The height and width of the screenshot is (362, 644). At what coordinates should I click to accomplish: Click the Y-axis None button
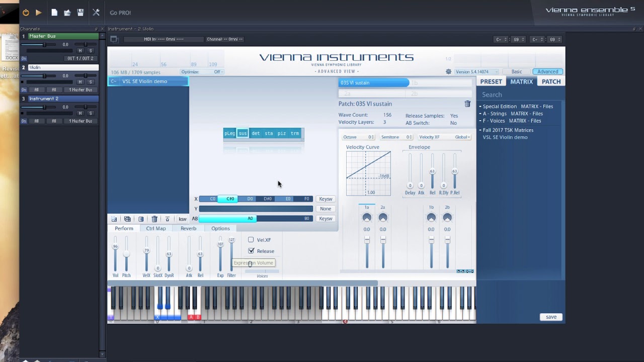(x=326, y=209)
